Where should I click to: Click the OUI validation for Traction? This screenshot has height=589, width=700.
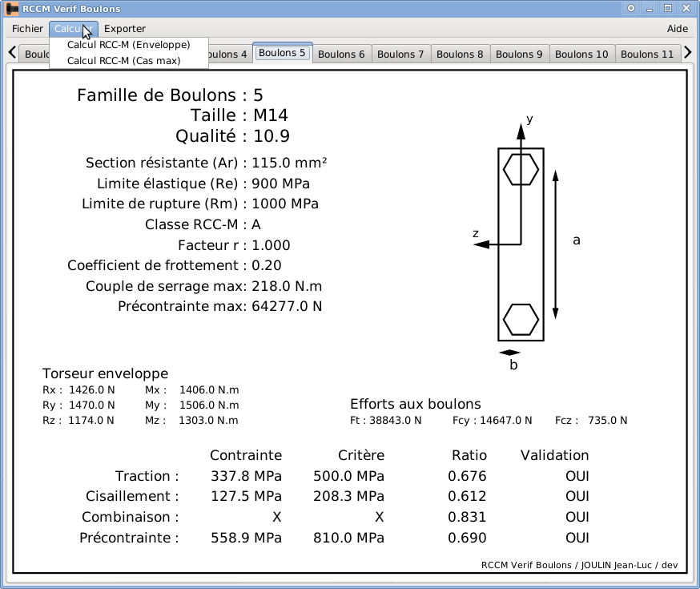click(577, 476)
